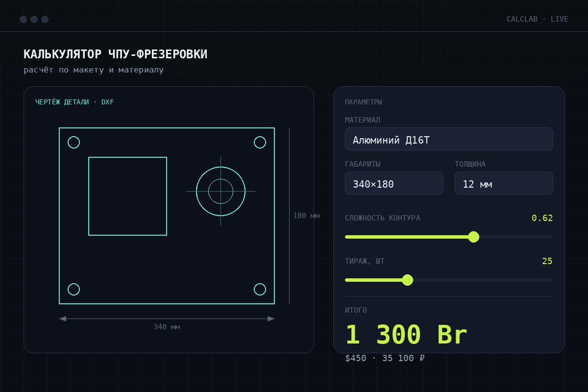Click the bottom-left mounting hole in drawing
Screen dimensions: 588x392
point(73,289)
